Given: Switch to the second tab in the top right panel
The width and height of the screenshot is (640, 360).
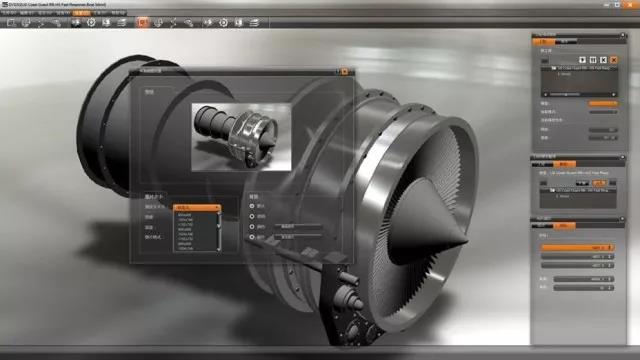Looking at the screenshot, I should tap(565, 42).
